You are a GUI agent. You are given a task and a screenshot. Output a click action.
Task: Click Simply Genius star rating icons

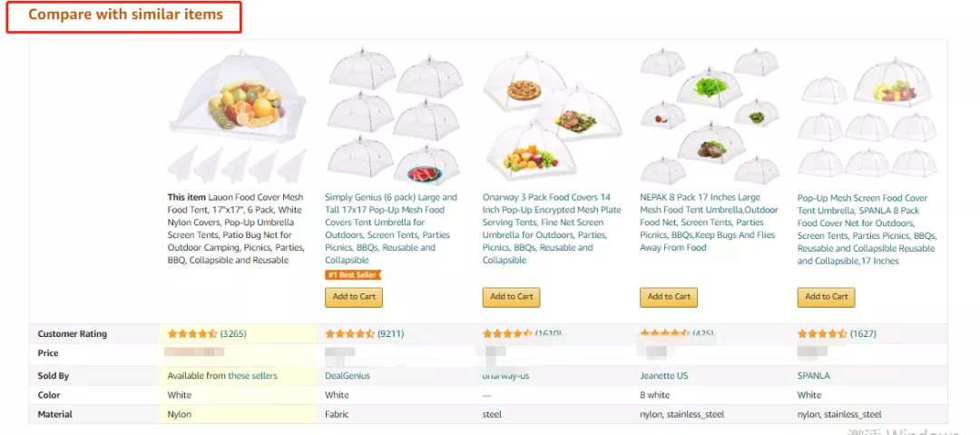(x=349, y=334)
